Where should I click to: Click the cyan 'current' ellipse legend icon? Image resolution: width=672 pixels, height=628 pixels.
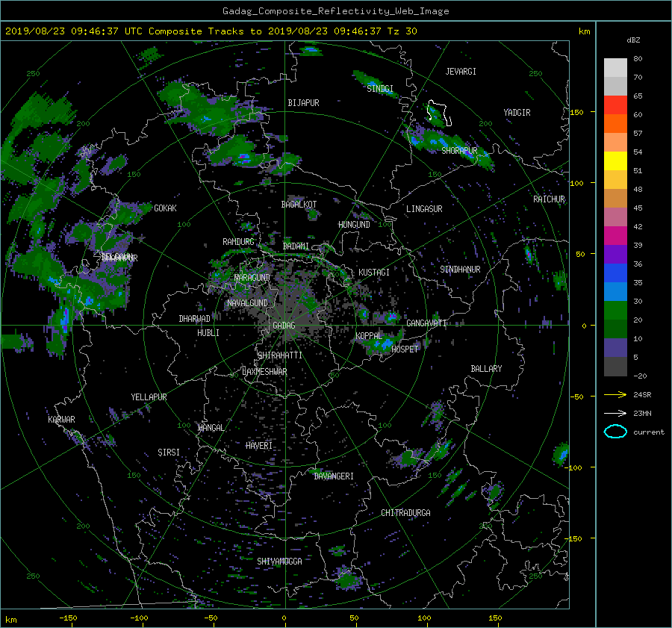(x=615, y=432)
